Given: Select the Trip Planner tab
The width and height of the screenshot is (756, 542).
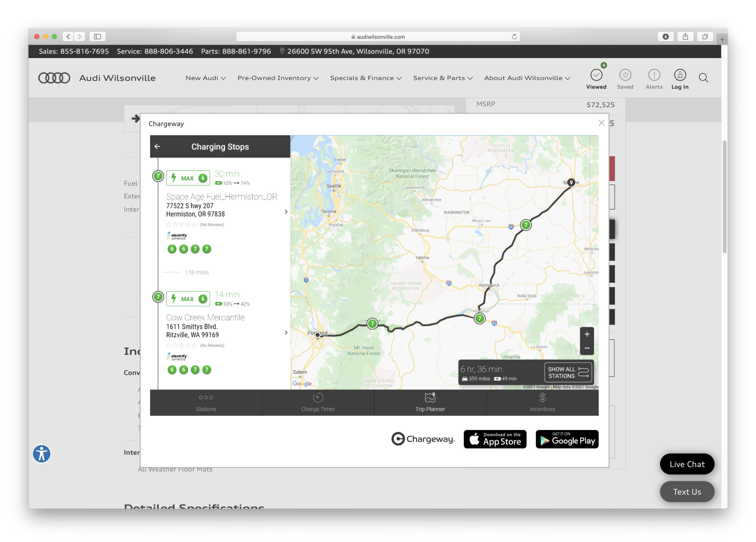Looking at the screenshot, I should point(430,403).
